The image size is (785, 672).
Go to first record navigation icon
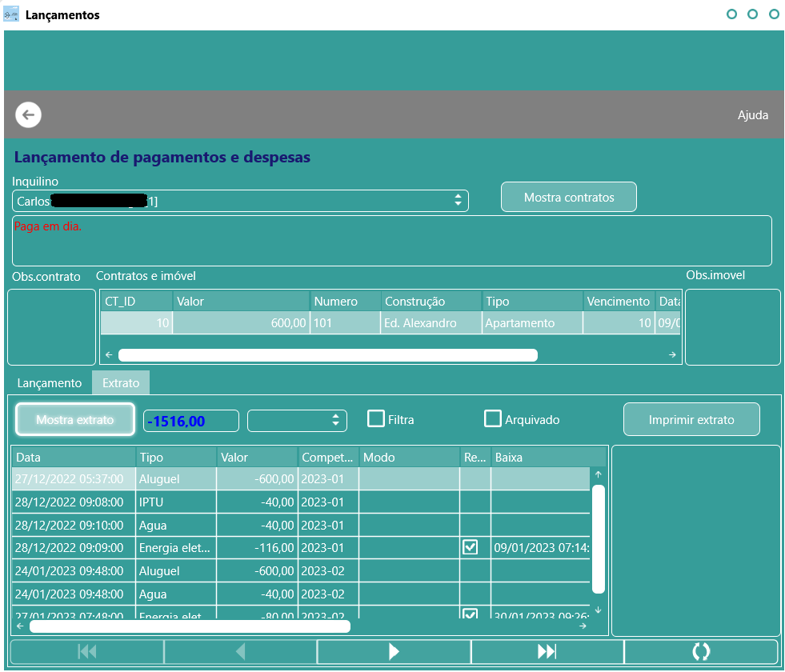point(87,651)
